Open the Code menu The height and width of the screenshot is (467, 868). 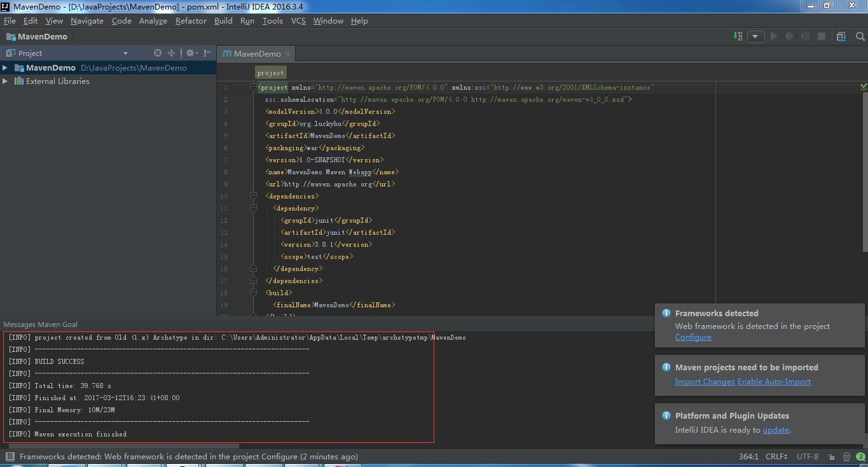[121, 20]
